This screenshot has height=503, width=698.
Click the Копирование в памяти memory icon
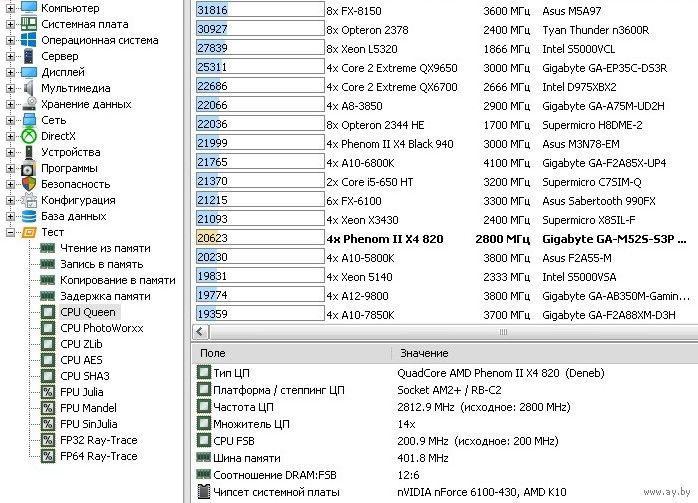point(47,280)
